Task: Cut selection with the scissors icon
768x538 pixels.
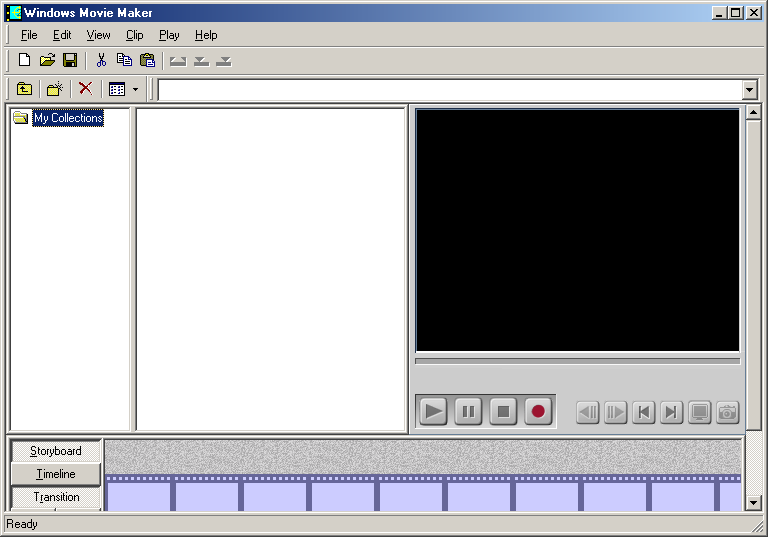Action: click(101, 60)
